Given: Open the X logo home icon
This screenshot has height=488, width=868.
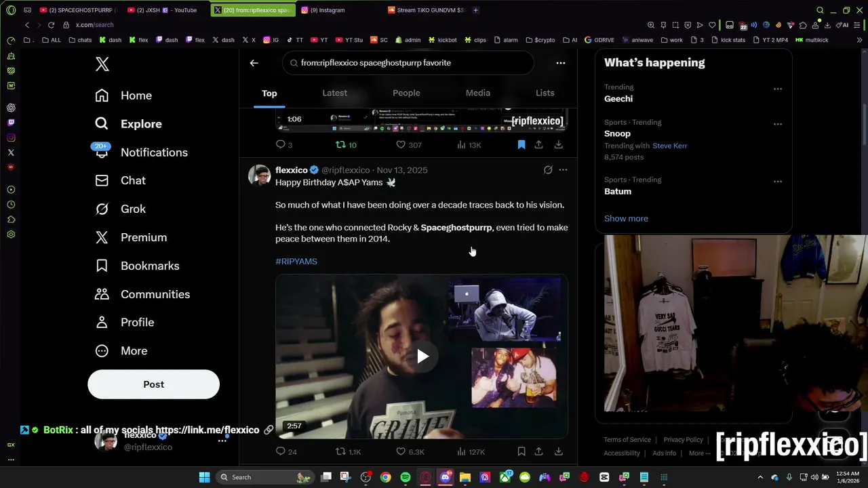Looking at the screenshot, I should (102, 64).
